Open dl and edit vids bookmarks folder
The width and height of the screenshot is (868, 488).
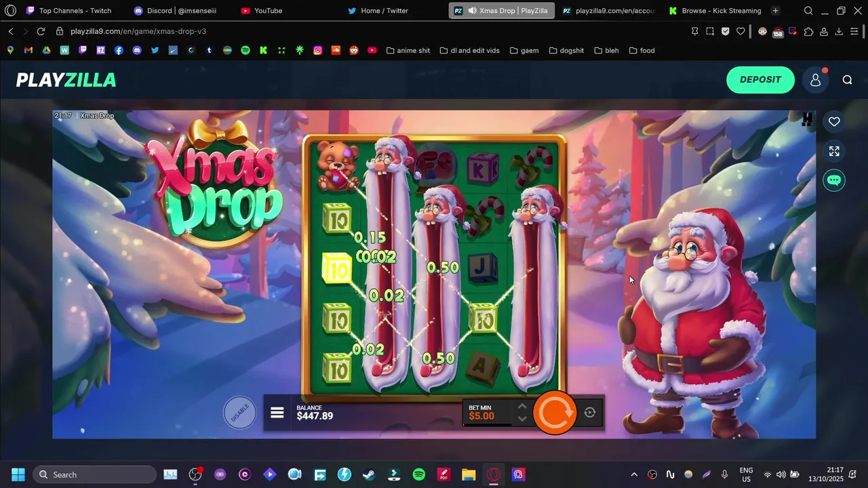tap(469, 50)
